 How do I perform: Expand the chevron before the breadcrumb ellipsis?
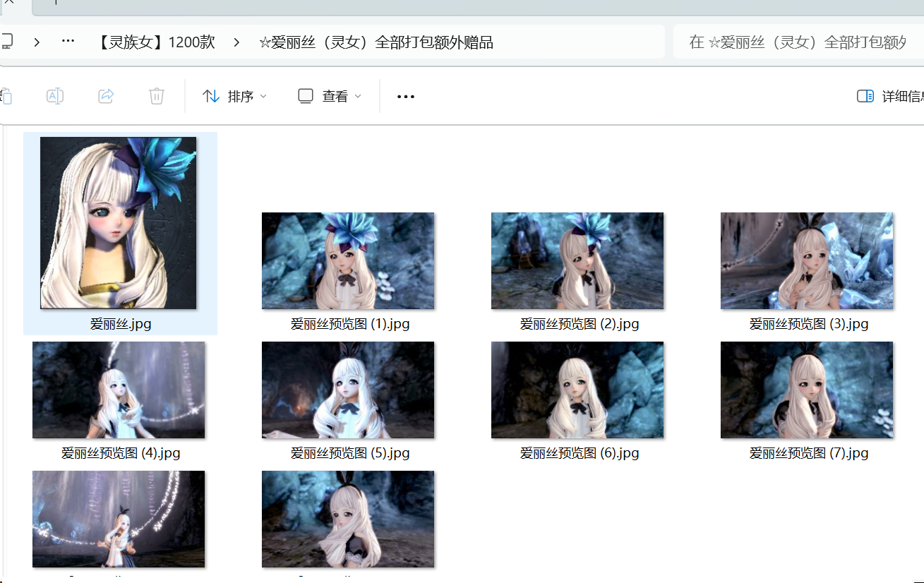click(37, 42)
